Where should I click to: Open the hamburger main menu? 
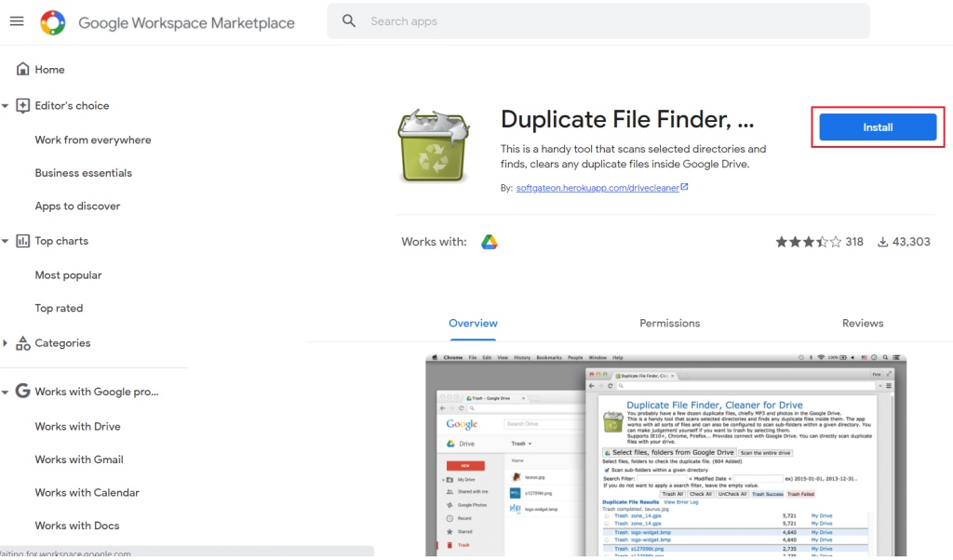(x=17, y=21)
